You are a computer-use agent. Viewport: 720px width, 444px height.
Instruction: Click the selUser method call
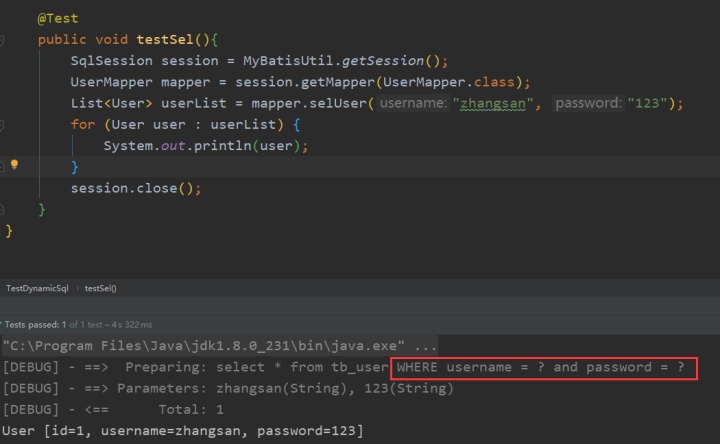click(338, 103)
